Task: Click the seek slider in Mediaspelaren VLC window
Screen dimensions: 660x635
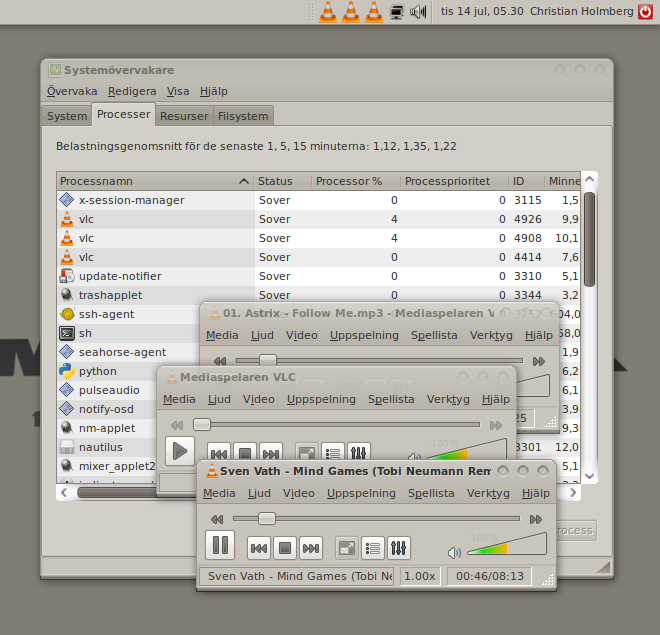Action: (336, 425)
